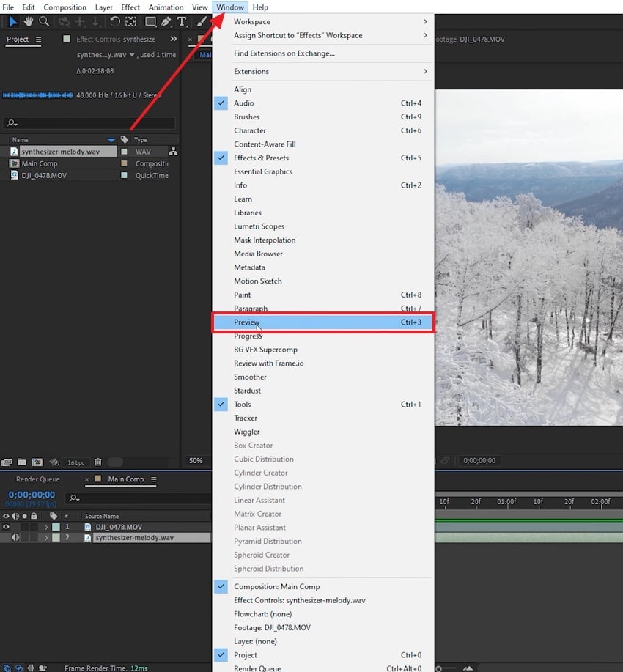Select the Dolly camera tool
Screen dimensions: 623x672
[x=95, y=21]
